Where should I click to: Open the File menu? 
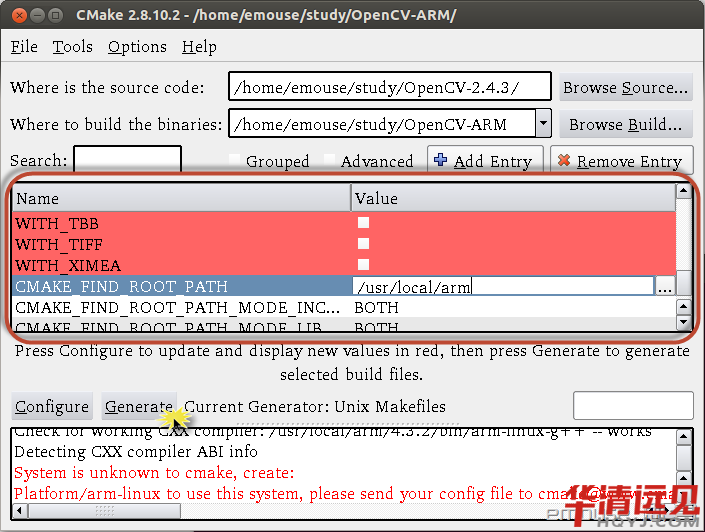[24, 47]
